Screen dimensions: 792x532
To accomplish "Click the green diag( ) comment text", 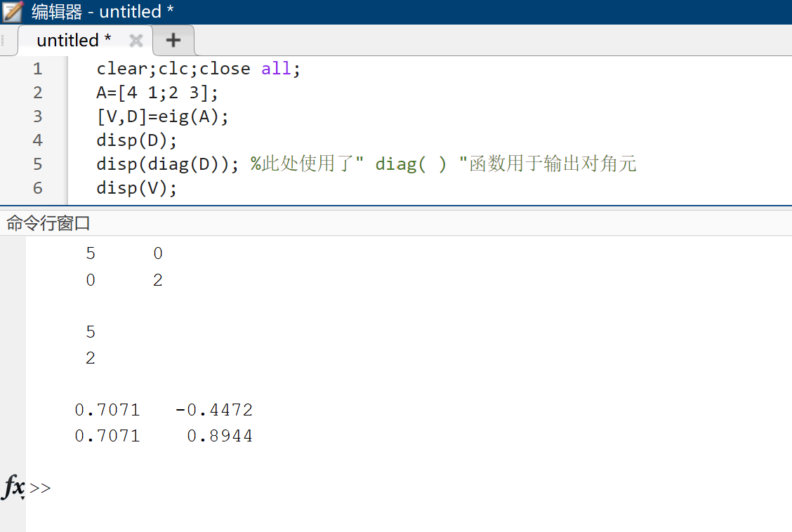I will 411,164.
